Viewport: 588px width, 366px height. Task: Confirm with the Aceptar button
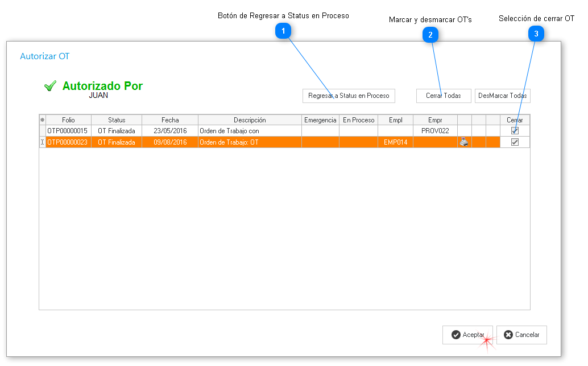point(467,335)
